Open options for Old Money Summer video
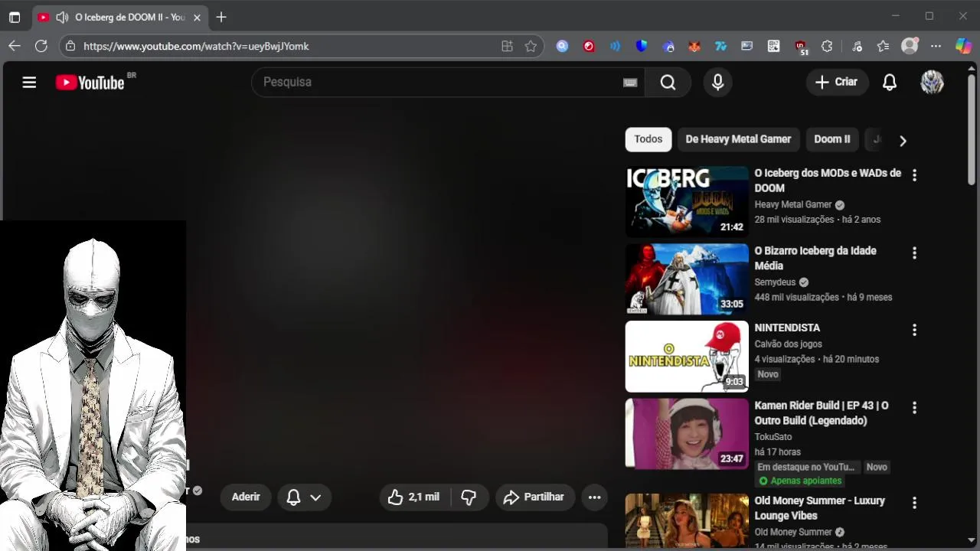980x551 pixels. 914,503
